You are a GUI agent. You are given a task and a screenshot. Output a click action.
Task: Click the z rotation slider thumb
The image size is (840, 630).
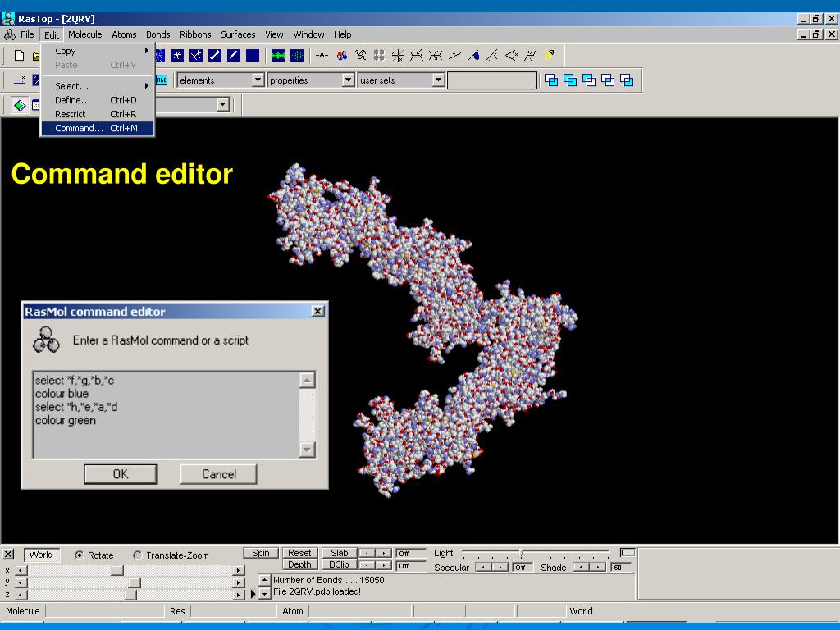[130, 595]
